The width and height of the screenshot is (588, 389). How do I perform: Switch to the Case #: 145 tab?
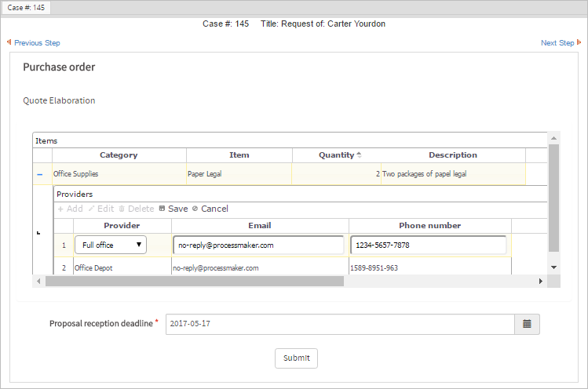pyautogui.click(x=25, y=7)
